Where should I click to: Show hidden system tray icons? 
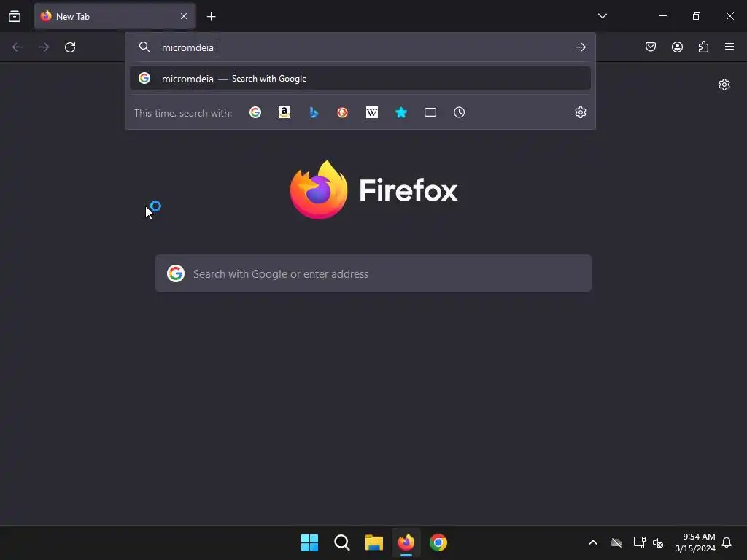(593, 542)
